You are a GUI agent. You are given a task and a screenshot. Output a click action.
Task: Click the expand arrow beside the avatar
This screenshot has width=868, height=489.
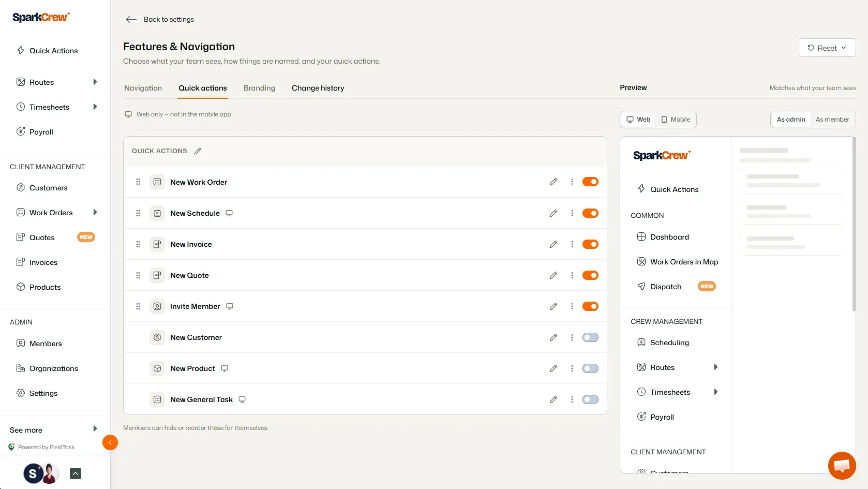click(x=76, y=473)
